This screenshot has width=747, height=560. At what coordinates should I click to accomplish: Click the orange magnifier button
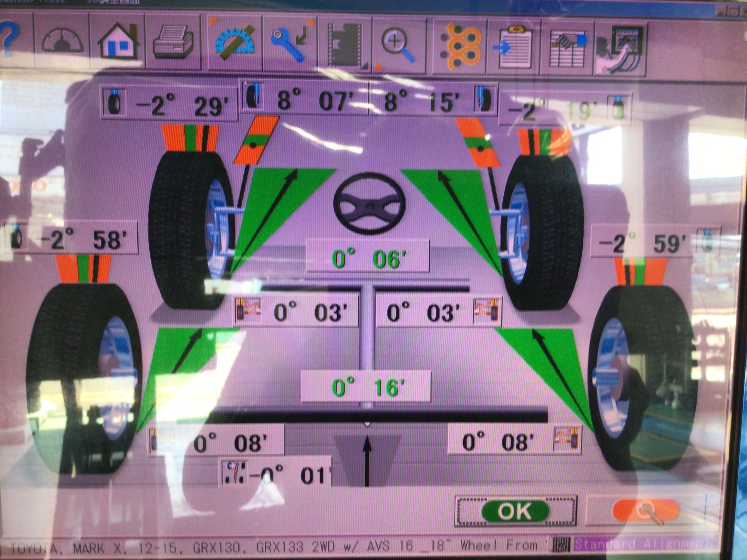click(x=646, y=511)
